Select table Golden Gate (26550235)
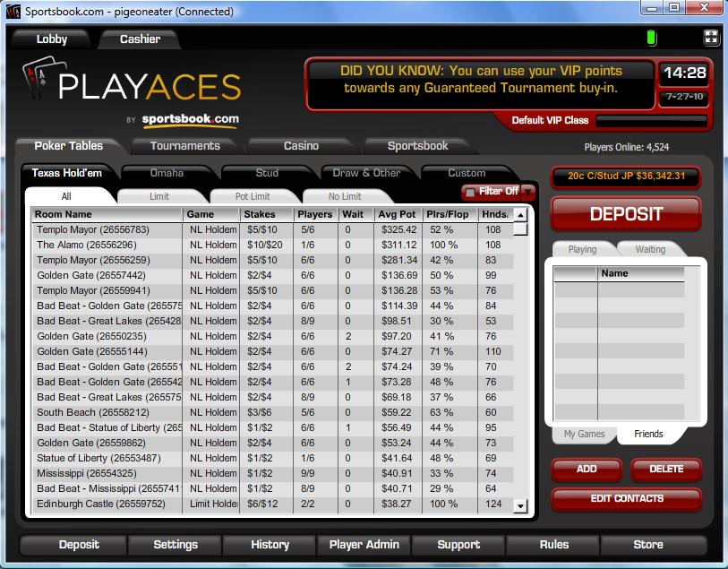This screenshot has width=728, height=569. (273, 336)
